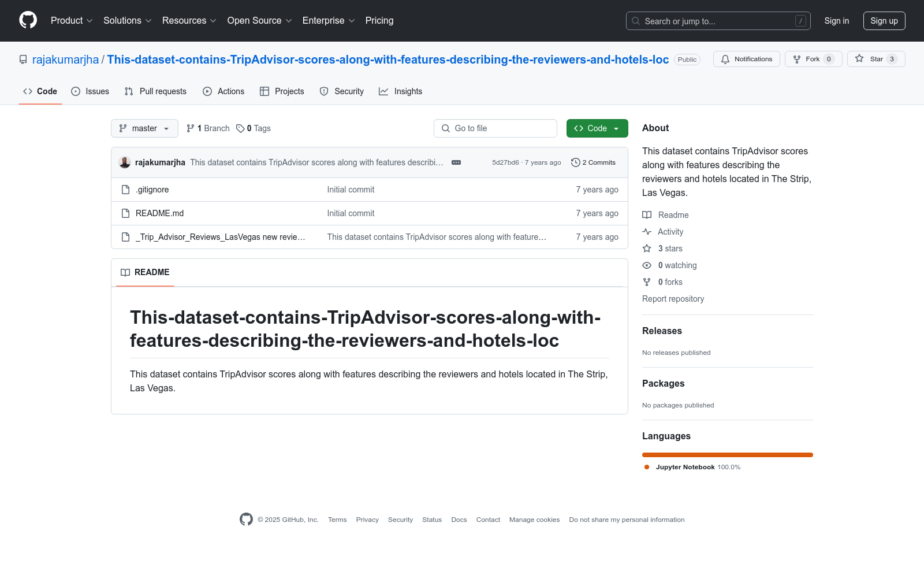Expand commit message ellipsis button
Image resolution: width=924 pixels, height=578 pixels.
click(456, 162)
